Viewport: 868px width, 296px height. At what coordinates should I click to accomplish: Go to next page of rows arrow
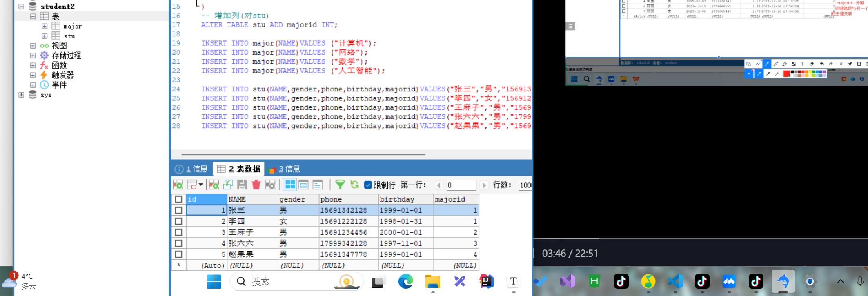point(484,185)
